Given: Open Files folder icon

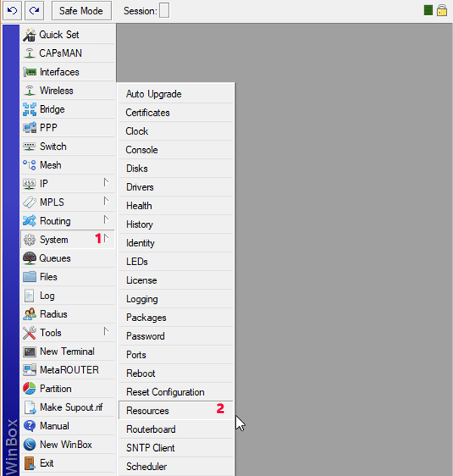Looking at the screenshot, I should coord(29,277).
